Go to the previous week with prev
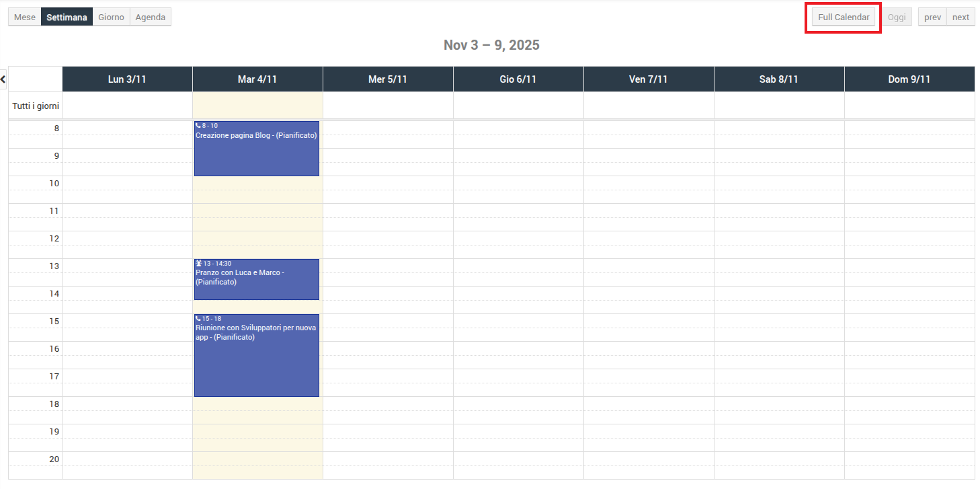The image size is (980, 489). 932,17
